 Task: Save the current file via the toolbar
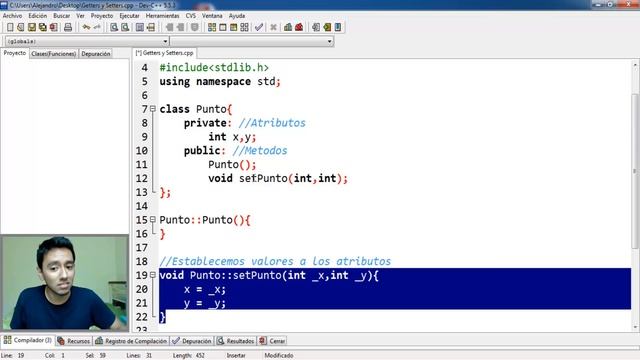click(32, 27)
